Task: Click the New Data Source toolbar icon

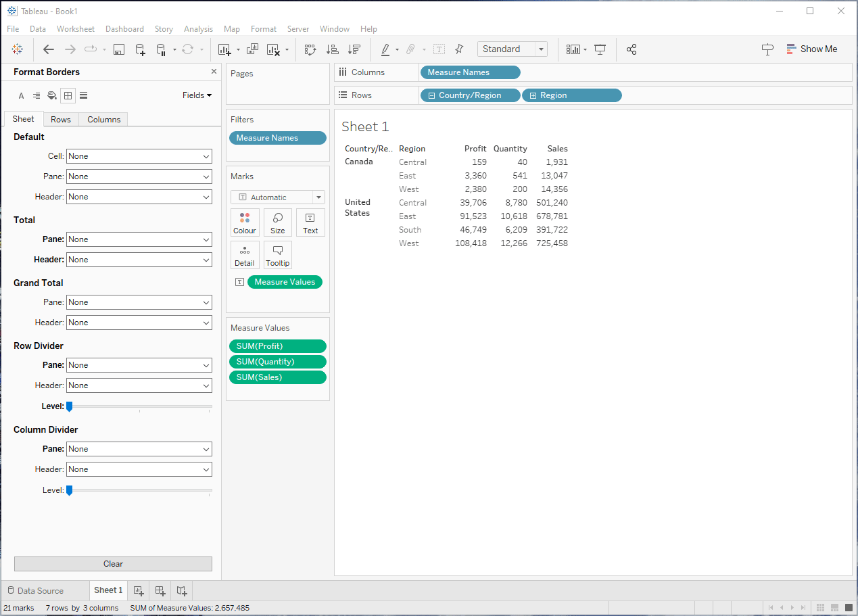Action: (140, 49)
